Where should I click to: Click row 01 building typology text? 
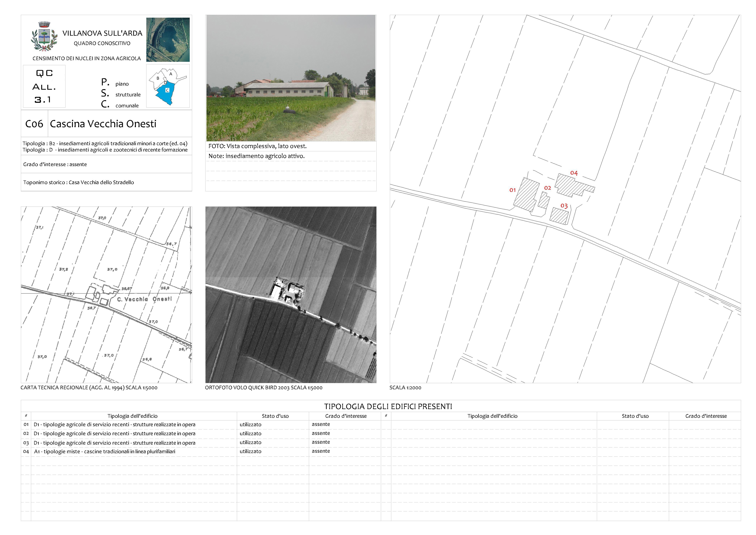(115, 425)
